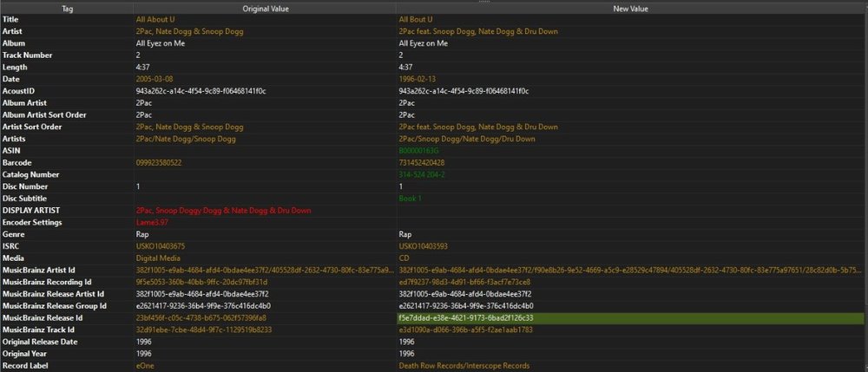Select the Artist tag row label
The image size is (868, 372).
pyautogui.click(x=12, y=31)
